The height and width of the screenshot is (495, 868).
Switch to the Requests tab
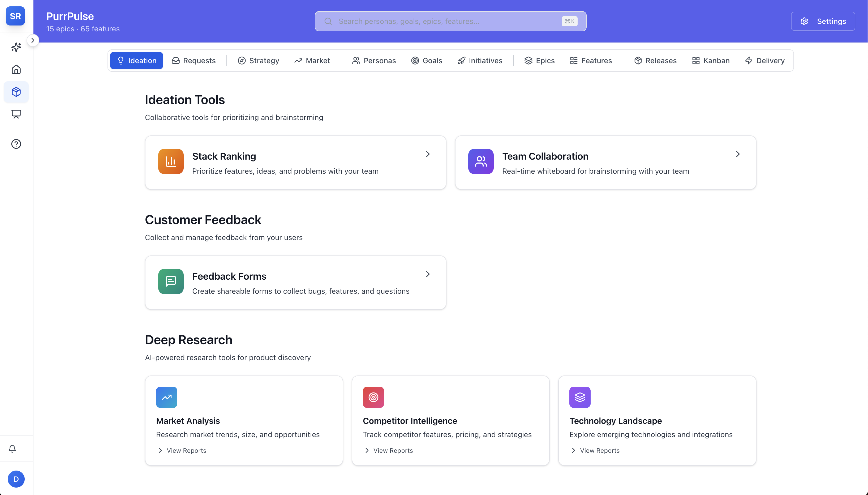[194, 61]
